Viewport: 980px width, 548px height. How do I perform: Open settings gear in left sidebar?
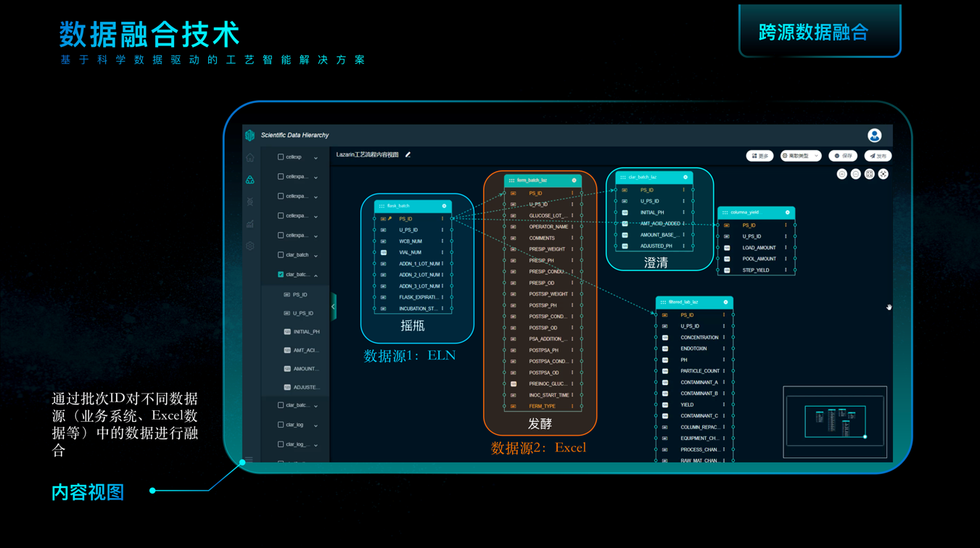[250, 246]
